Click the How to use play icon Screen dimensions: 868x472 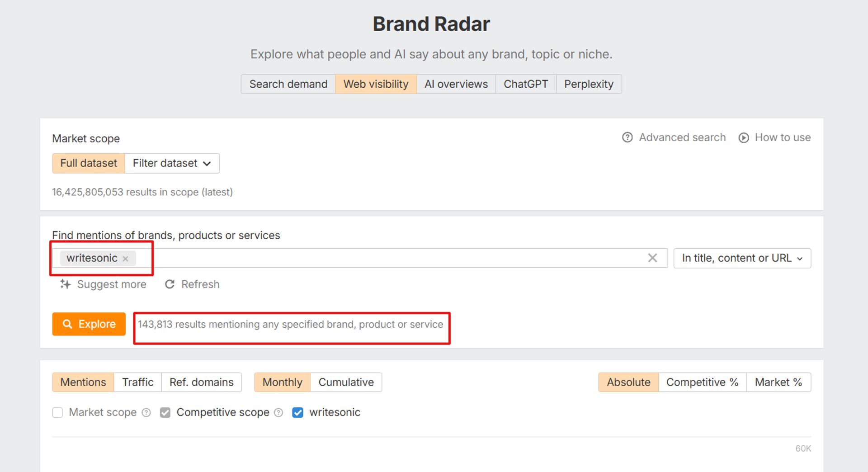(744, 137)
